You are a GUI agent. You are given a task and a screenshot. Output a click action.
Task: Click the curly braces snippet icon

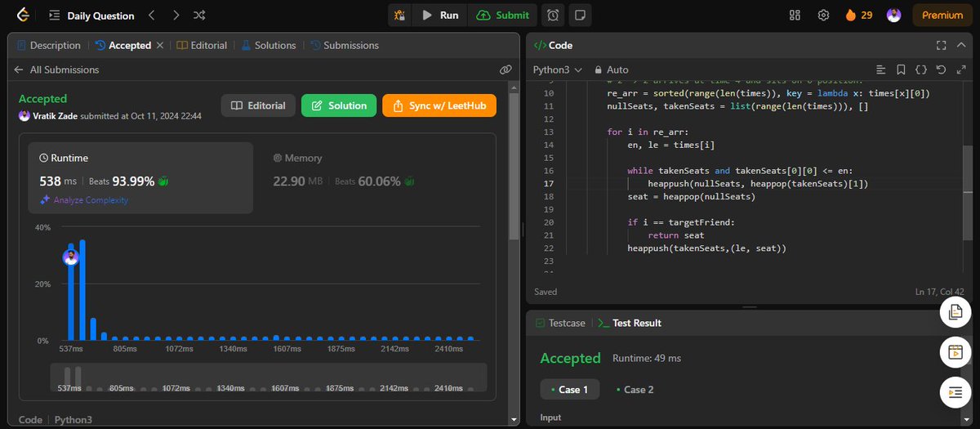pos(921,70)
